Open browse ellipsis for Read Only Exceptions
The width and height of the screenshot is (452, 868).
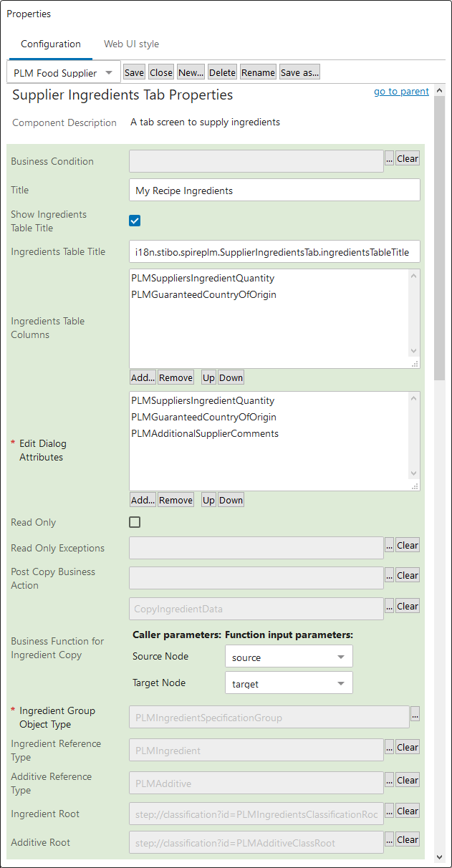389,546
